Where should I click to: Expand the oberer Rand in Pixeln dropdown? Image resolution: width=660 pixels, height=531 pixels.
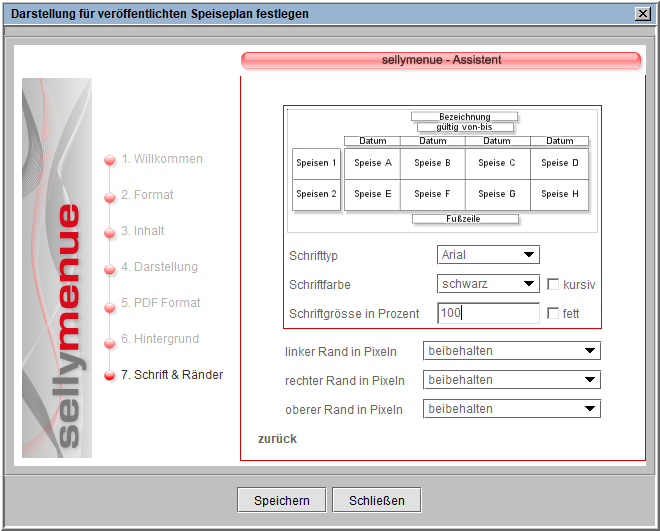(x=512, y=409)
